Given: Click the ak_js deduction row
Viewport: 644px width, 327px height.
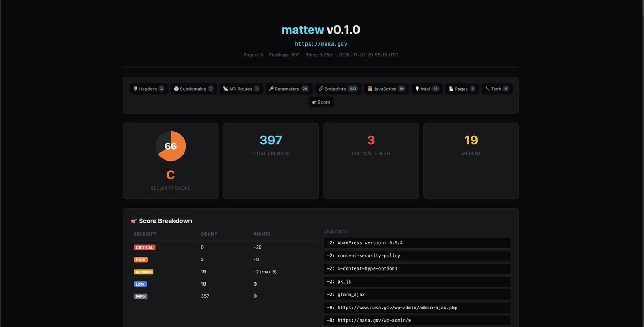Looking at the screenshot, I should pyautogui.click(x=417, y=281).
